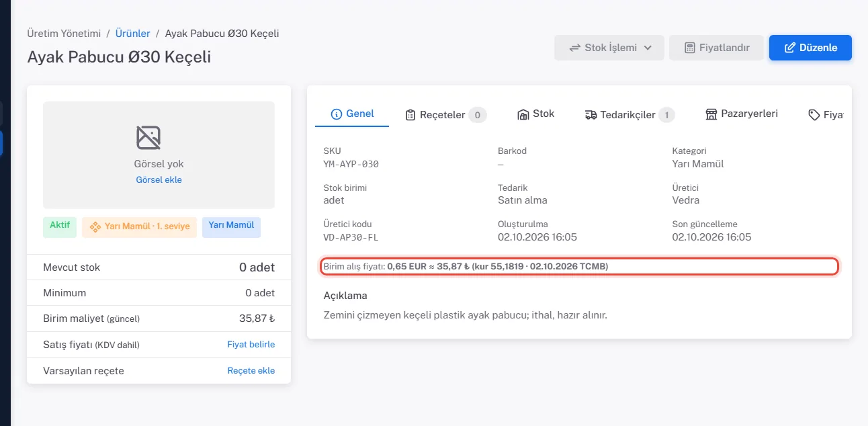The height and width of the screenshot is (426, 868).
Task: Click the Görsel ekle link
Action: click(159, 180)
